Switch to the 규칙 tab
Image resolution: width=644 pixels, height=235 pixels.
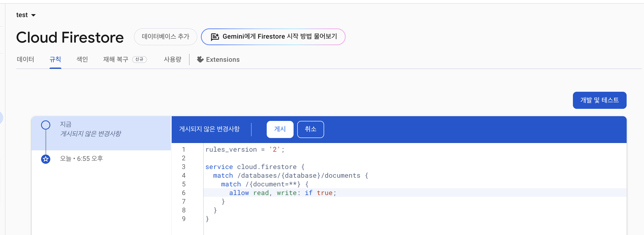(x=55, y=59)
